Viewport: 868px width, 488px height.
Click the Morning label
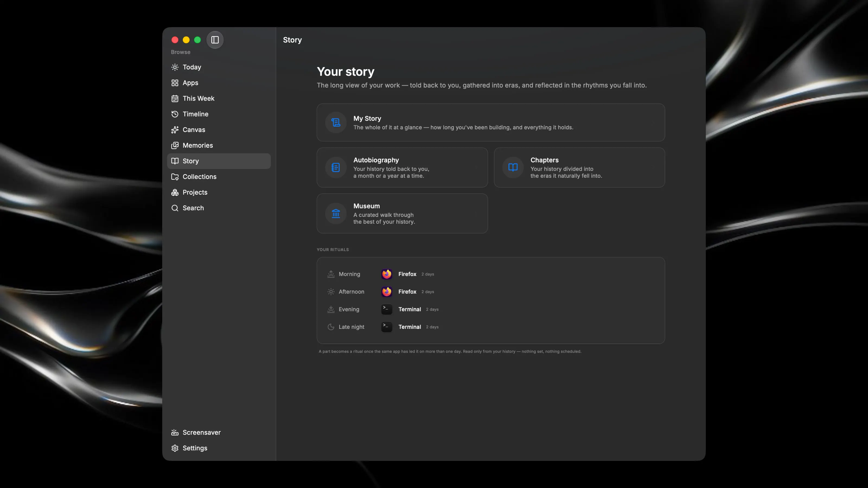click(x=349, y=274)
